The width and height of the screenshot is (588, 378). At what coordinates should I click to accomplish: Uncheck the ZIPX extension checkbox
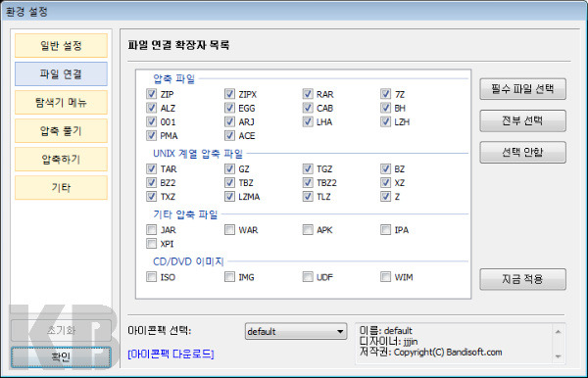pyautogui.click(x=229, y=94)
